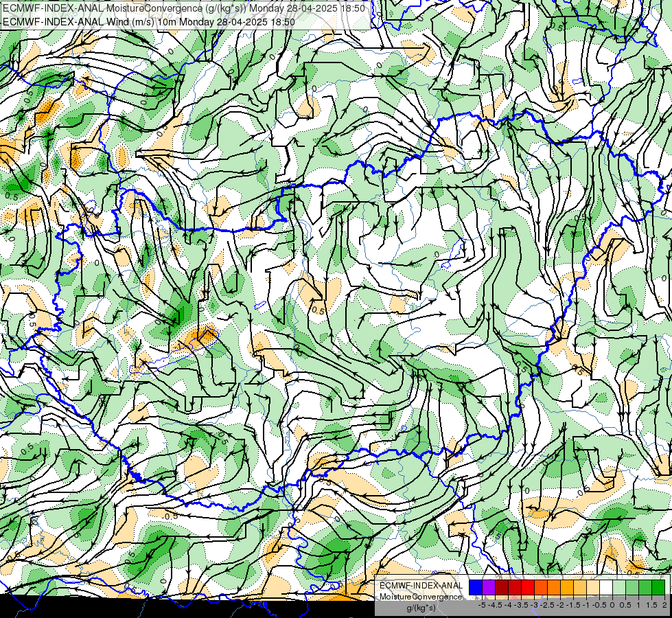
Task: Pick the legend swatch between -4 and -3.5
Action: point(515,588)
